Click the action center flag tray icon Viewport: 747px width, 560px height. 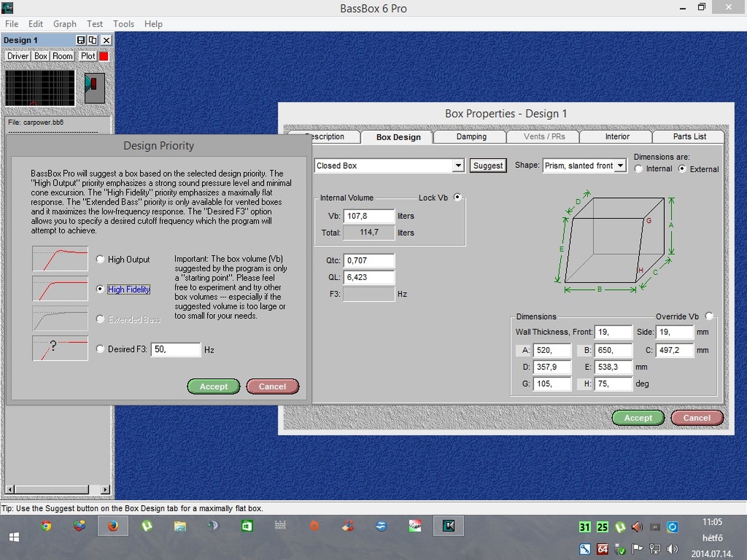coord(637,549)
